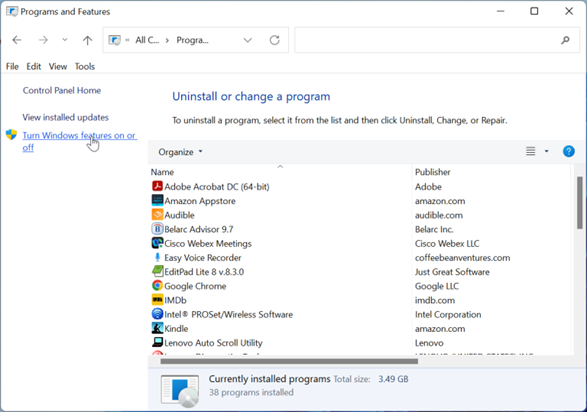Select Amazon Appstore program name
The height and width of the screenshot is (412, 587).
pyautogui.click(x=200, y=201)
